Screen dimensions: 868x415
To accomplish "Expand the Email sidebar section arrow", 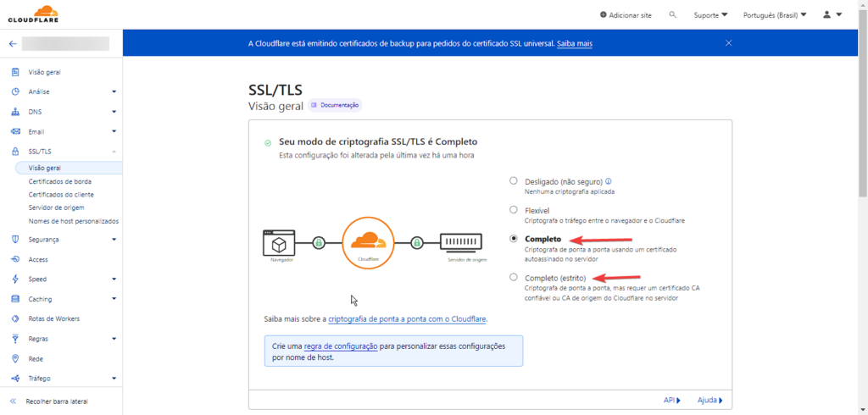I will click(x=114, y=131).
